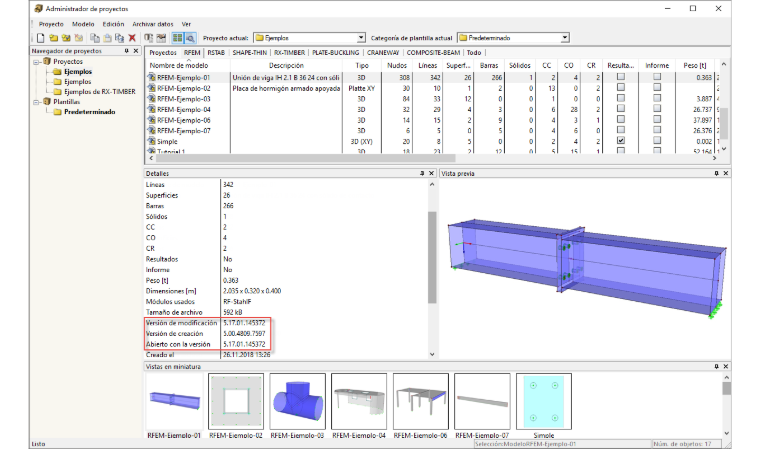Select bold Ejemplos folder in navigator
Viewport: 760px width, 449px height.
pos(78,72)
